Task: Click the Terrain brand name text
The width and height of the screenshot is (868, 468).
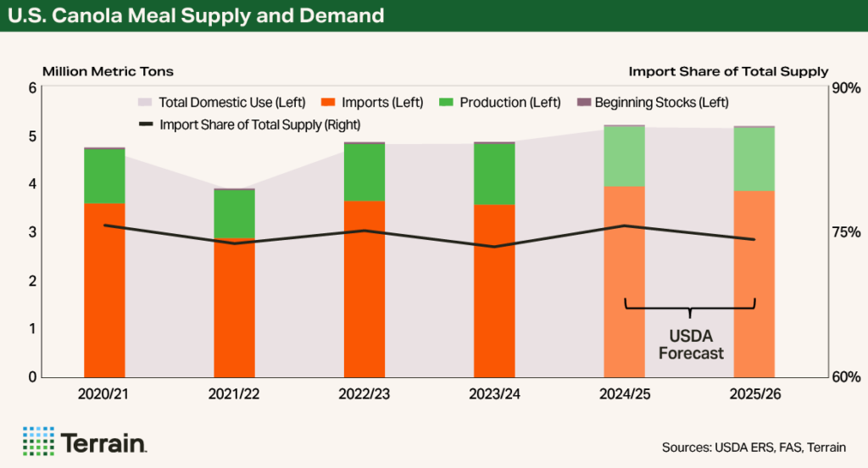Action: click(104, 442)
